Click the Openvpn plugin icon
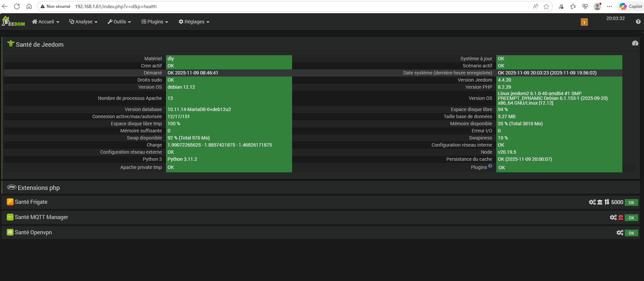644x281 pixels. click(10, 232)
